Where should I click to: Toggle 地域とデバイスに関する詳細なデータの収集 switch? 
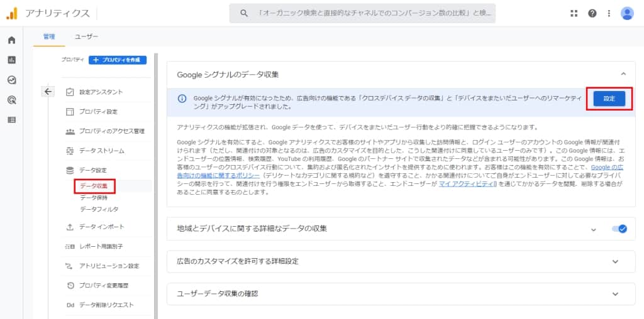619,229
